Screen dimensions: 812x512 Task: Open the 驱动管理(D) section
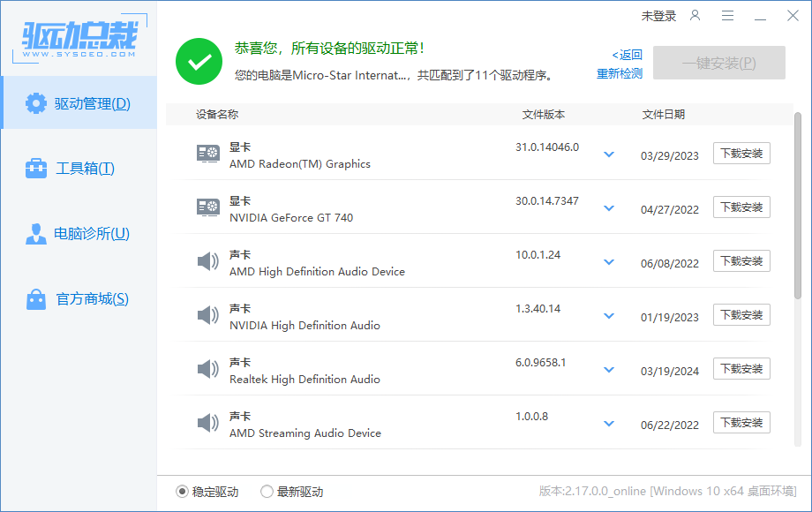click(x=79, y=103)
